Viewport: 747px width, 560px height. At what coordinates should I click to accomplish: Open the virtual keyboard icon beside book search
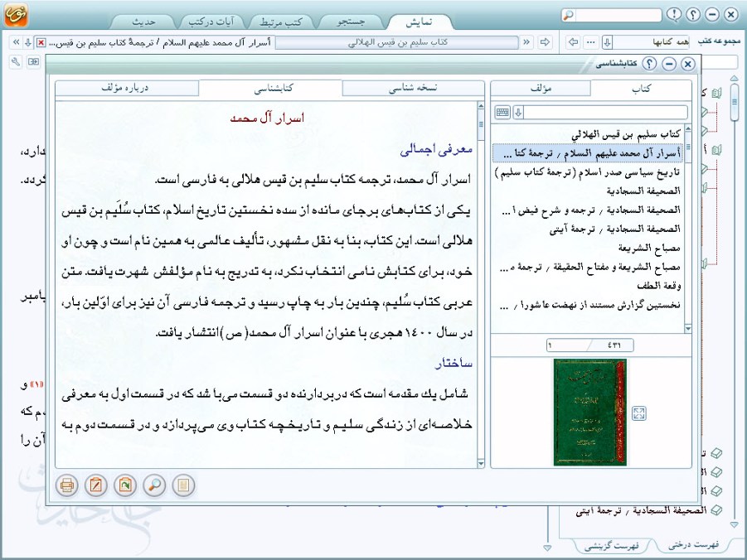[x=502, y=113]
